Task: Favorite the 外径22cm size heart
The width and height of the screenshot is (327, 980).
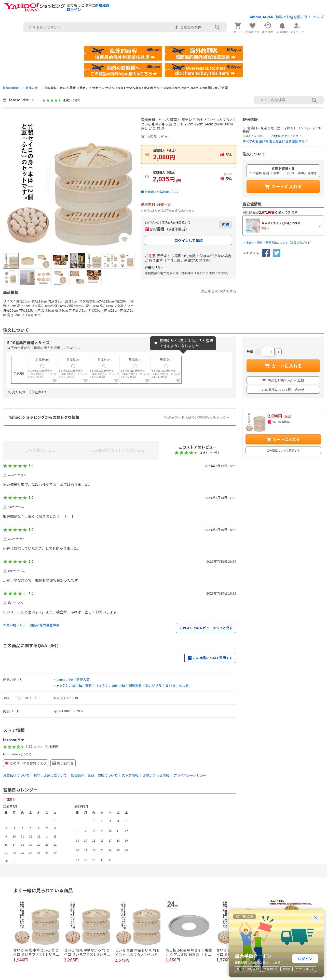Action: pos(85,380)
